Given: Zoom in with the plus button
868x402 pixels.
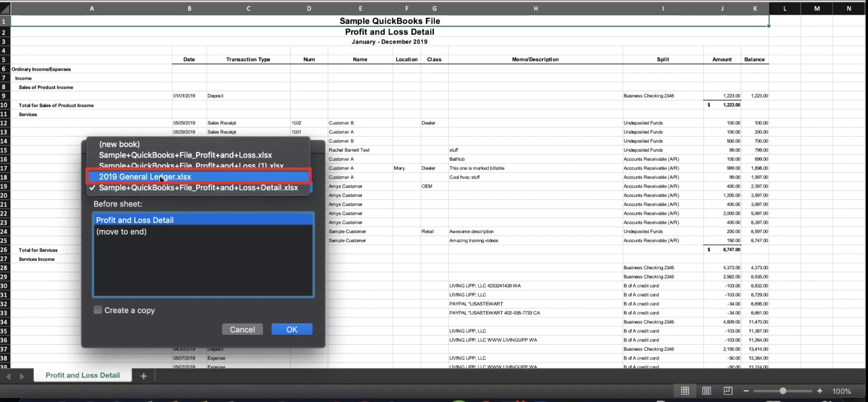Looking at the screenshot, I should tap(820, 391).
